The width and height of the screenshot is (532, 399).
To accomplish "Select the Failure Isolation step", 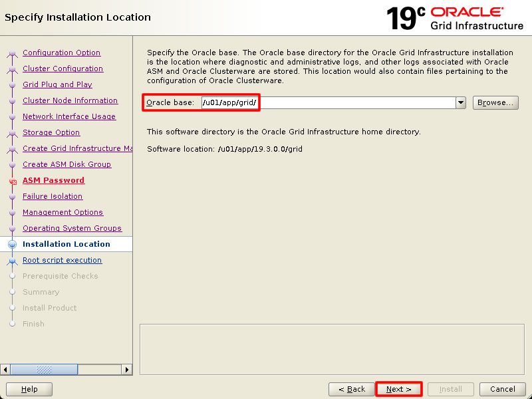I will [53, 196].
